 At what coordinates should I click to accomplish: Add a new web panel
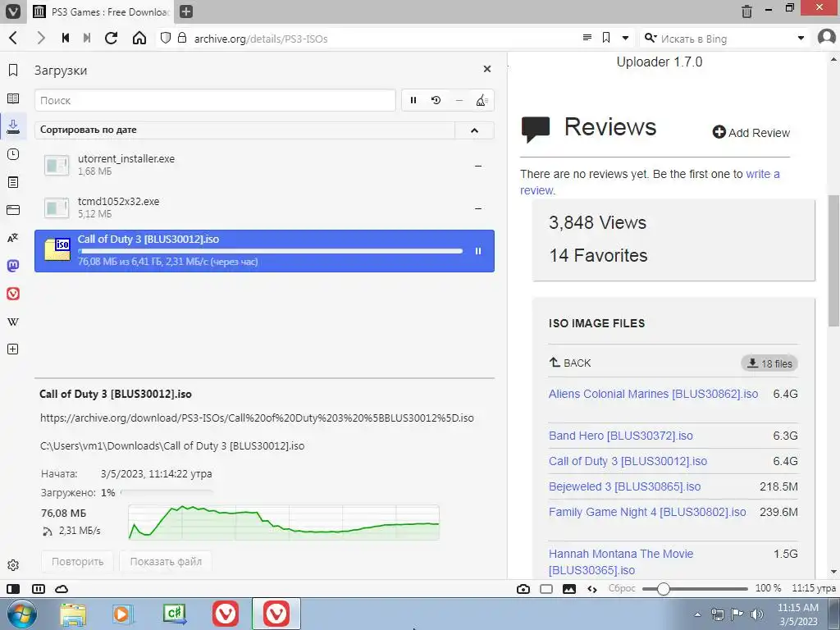click(13, 349)
